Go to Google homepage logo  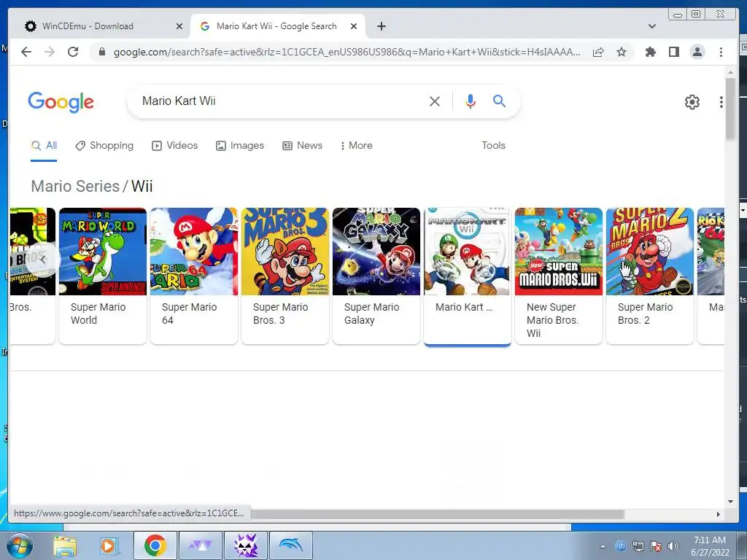coord(61,101)
